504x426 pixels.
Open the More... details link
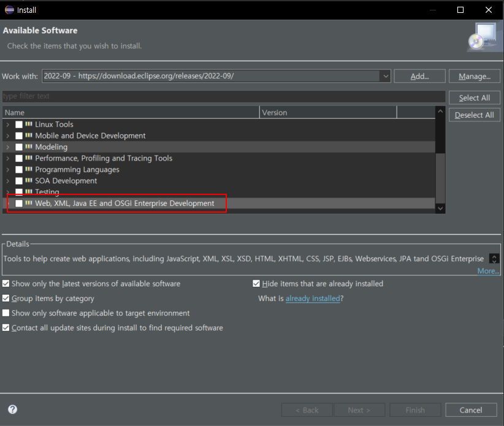[488, 271]
